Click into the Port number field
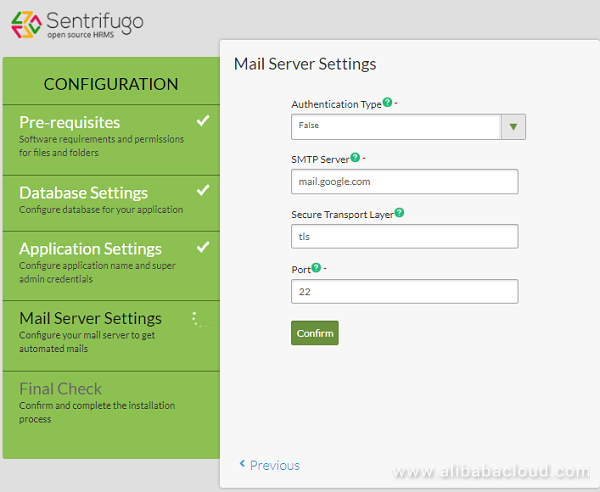 pyautogui.click(x=404, y=291)
